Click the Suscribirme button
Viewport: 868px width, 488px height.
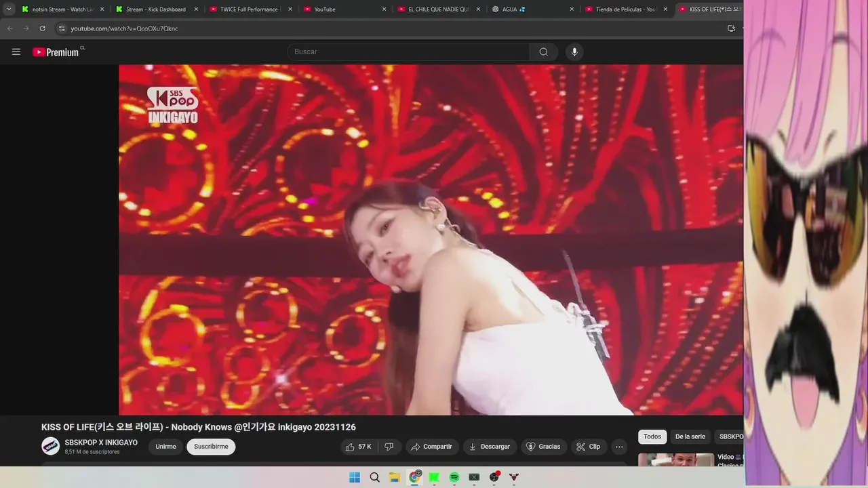(211, 447)
